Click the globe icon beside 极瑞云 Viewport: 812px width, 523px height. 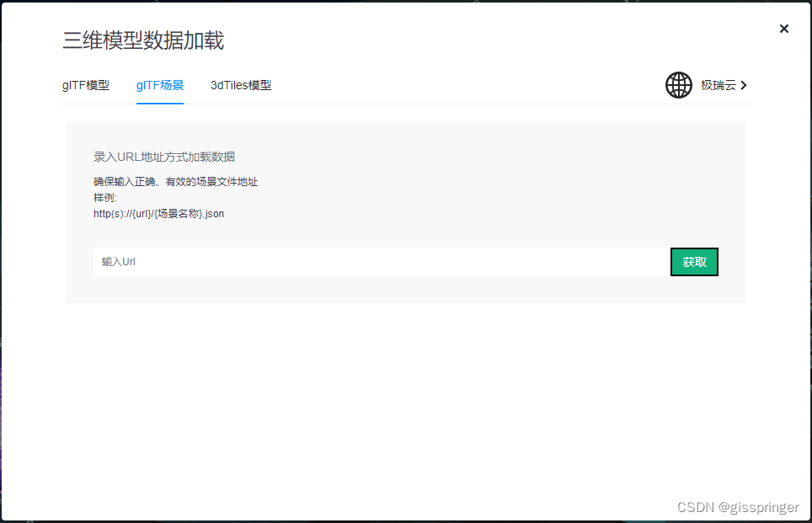pos(678,85)
